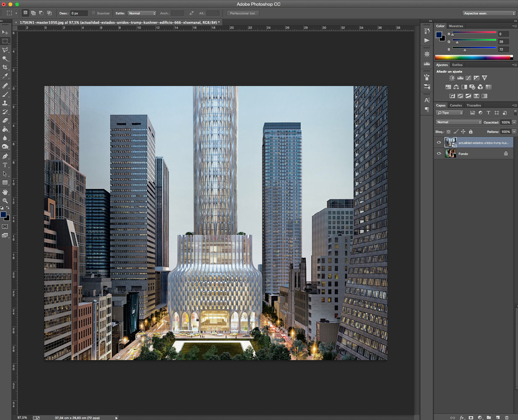Switch to the Trazados tab
518x420 pixels.
click(474, 105)
